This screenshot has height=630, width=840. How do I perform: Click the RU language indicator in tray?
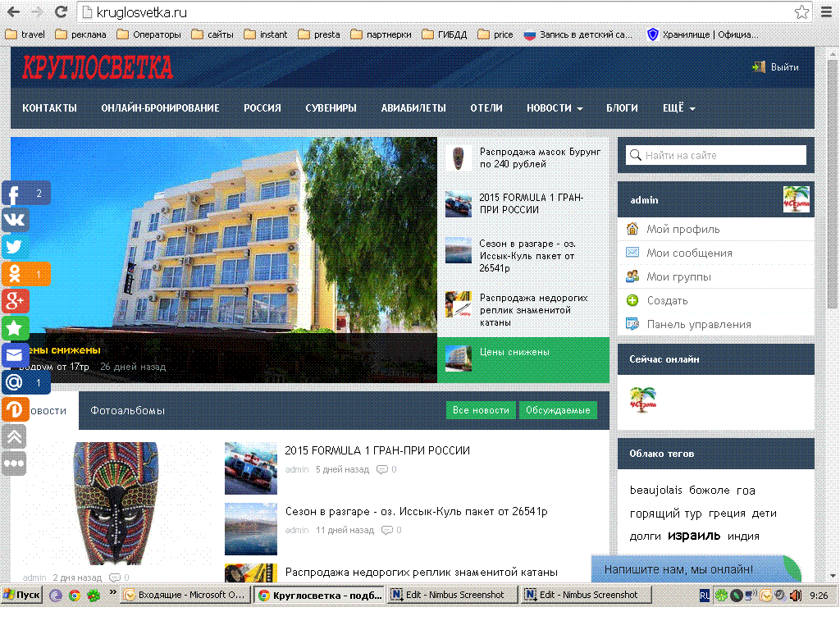click(705, 596)
